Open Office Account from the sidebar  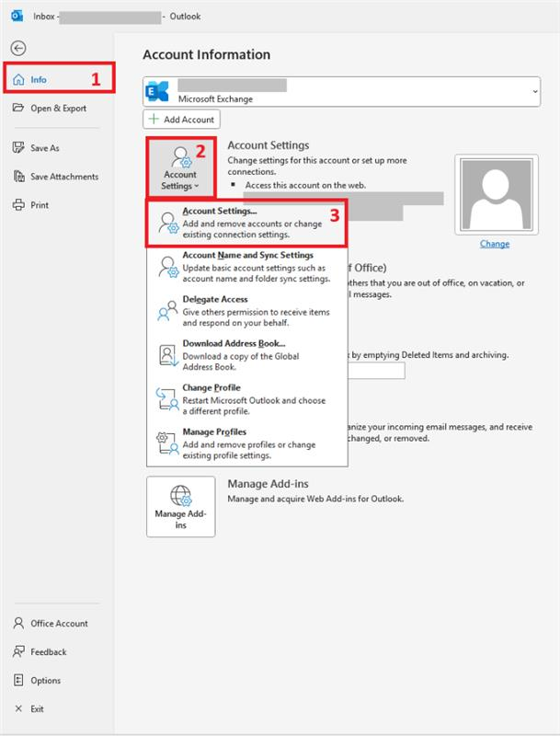(59, 624)
